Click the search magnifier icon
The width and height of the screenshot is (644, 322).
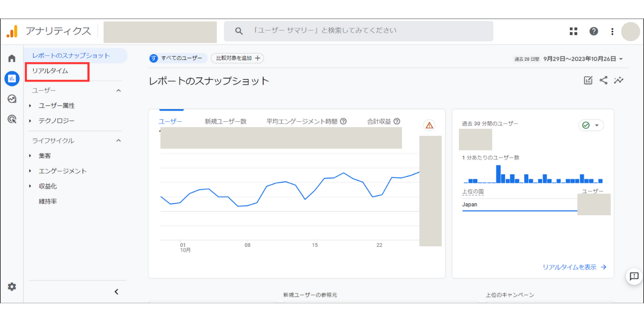click(x=239, y=31)
